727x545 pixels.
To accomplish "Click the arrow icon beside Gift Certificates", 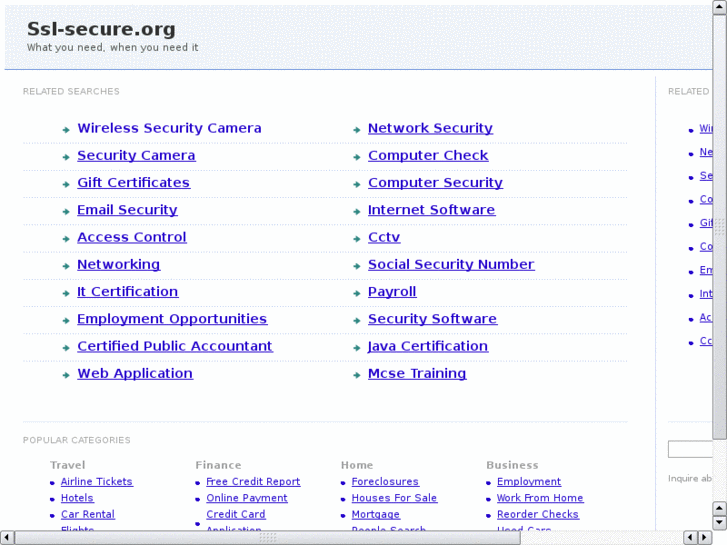I will tap(66, 185).
